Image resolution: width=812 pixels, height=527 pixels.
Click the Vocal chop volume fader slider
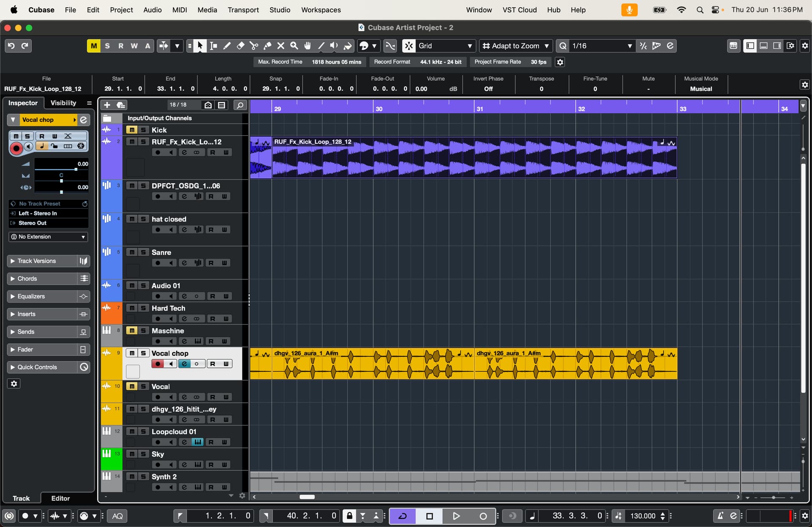click(x=76, y=169)
